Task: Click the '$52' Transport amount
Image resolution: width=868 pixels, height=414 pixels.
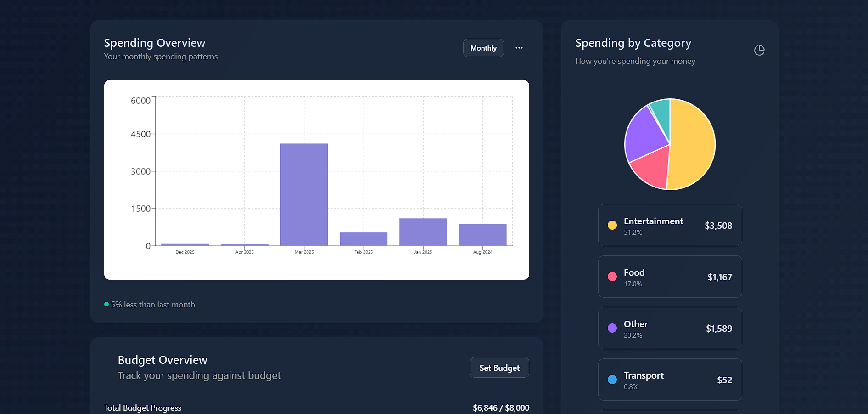Action: [725, 380]
